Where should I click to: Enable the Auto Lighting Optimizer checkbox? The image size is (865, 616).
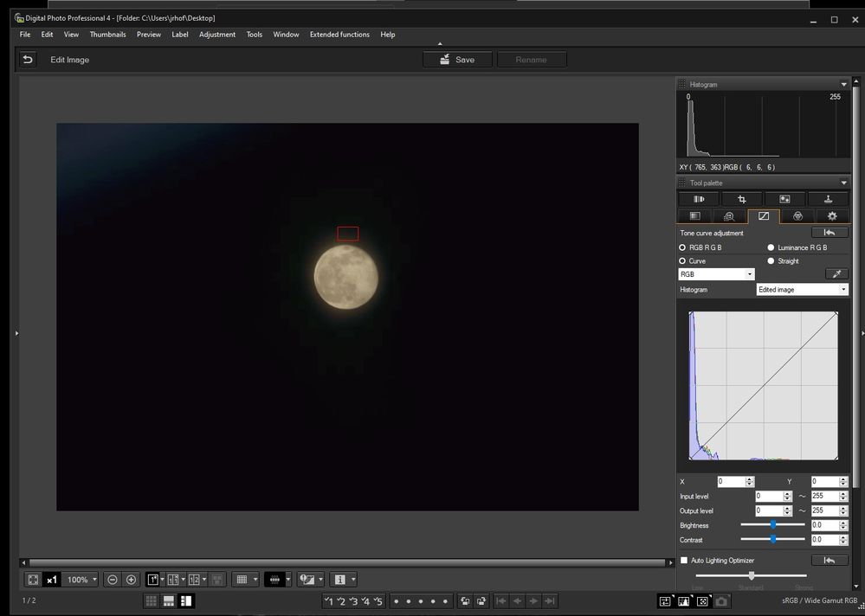coord(684,561)
